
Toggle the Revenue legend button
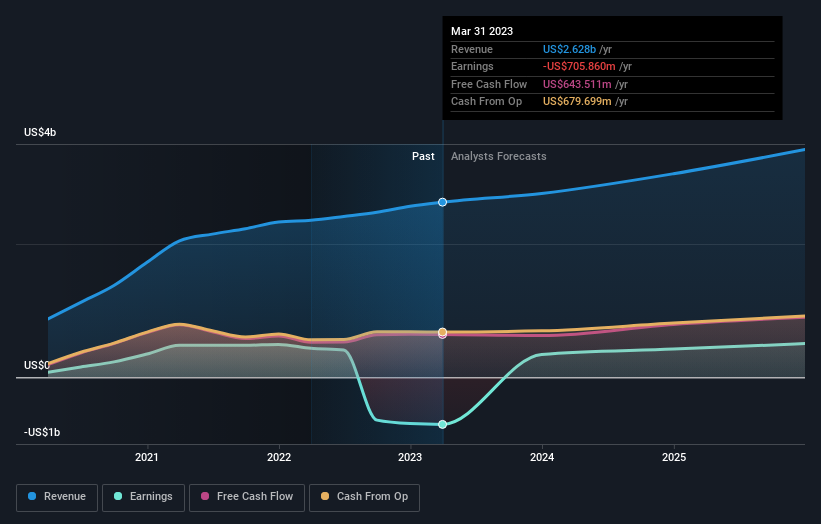tap(57, 497)
